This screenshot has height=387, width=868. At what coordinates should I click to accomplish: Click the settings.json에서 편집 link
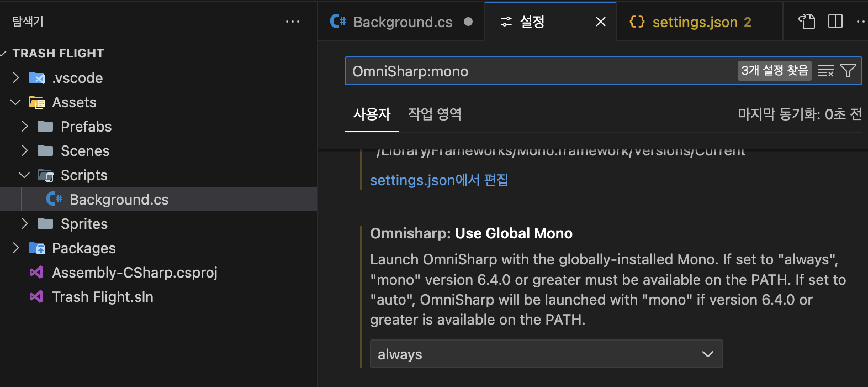(439, 180)
